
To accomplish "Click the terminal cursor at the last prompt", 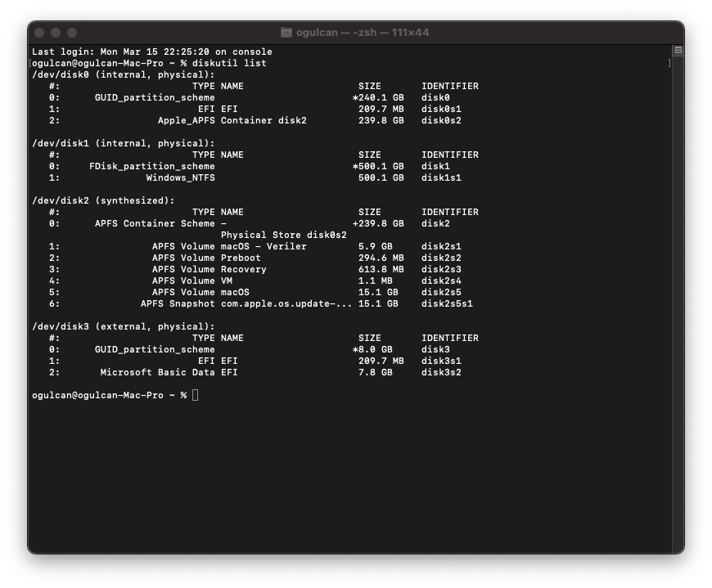I will pyautogui.click(x=196, y=395).
